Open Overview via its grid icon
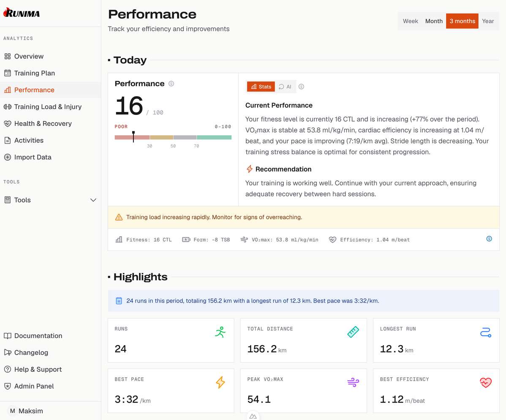506x420 pixels. [8, 57]
